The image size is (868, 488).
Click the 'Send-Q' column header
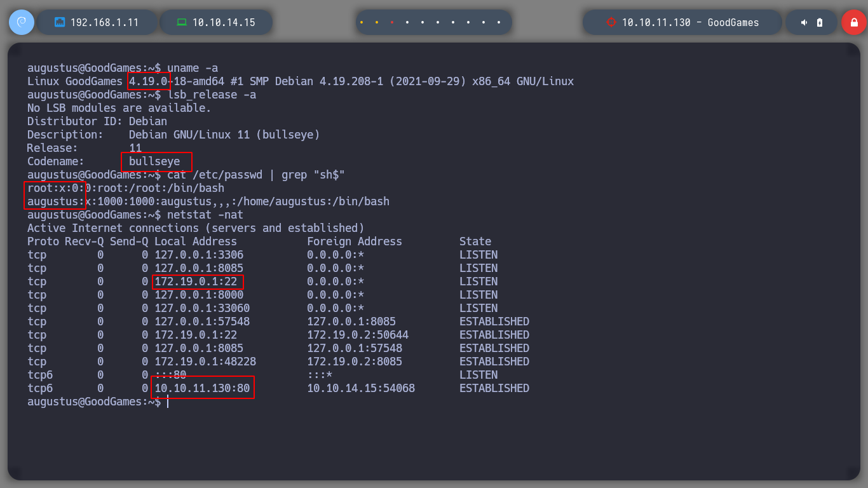click(x=129, y=241)
